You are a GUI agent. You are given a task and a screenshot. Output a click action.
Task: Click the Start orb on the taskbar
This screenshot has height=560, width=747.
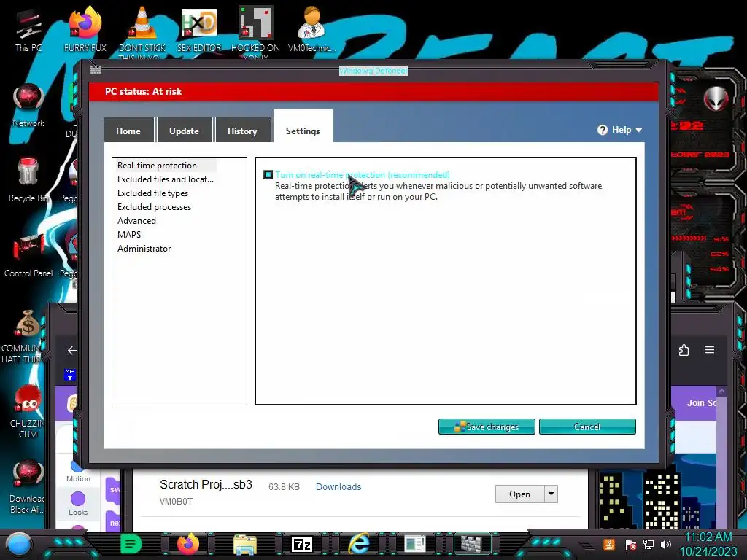pyautogui.click(x=19, y=544)
